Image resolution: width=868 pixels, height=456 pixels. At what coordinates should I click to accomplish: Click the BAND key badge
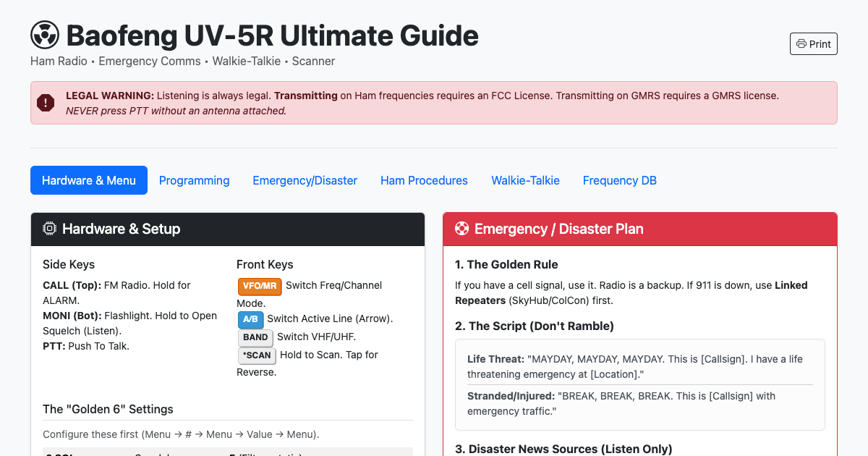[255, 337]
